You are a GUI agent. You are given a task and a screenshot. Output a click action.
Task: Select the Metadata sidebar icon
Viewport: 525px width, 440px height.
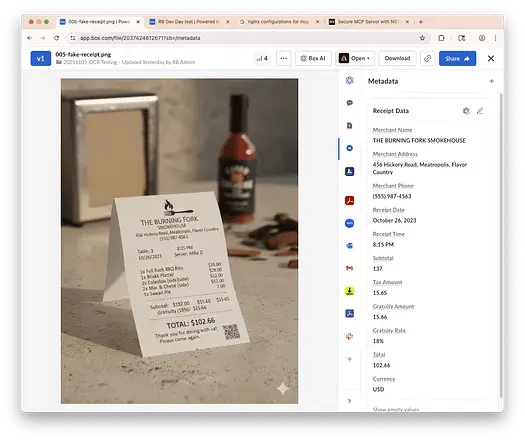349,148
